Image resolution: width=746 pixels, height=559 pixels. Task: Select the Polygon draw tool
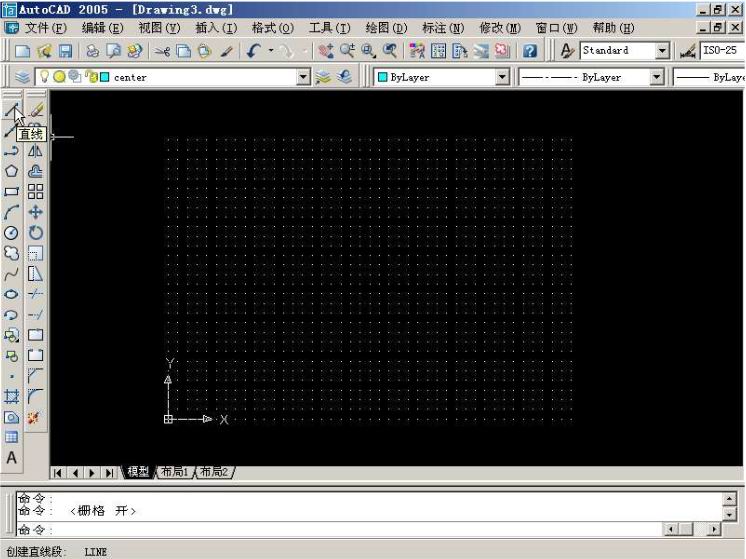click(x=11, y=171)
